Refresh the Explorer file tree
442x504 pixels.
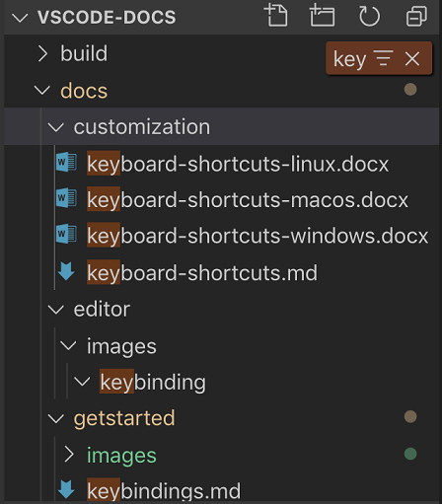[369, 16]
